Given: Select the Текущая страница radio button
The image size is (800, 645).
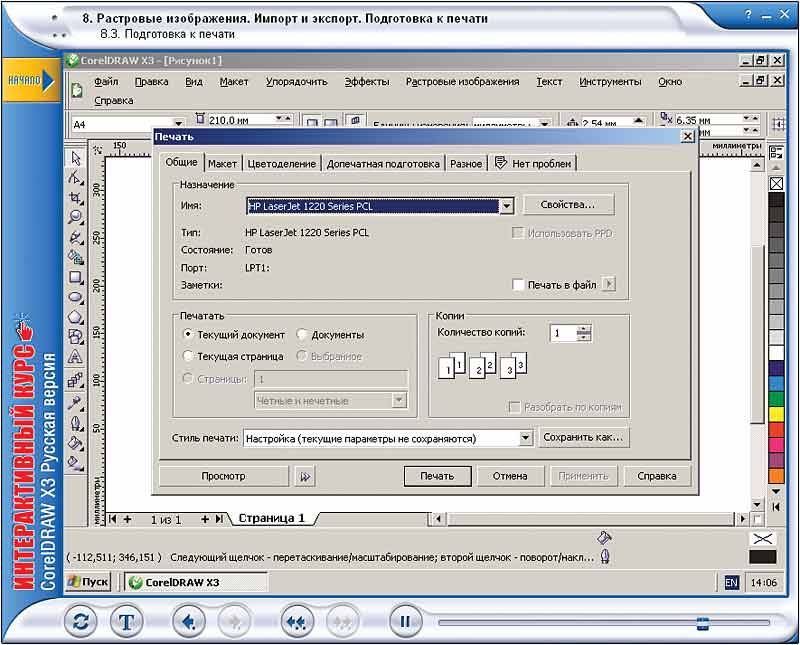Looking at the screenshot, I should click(189, 356).
